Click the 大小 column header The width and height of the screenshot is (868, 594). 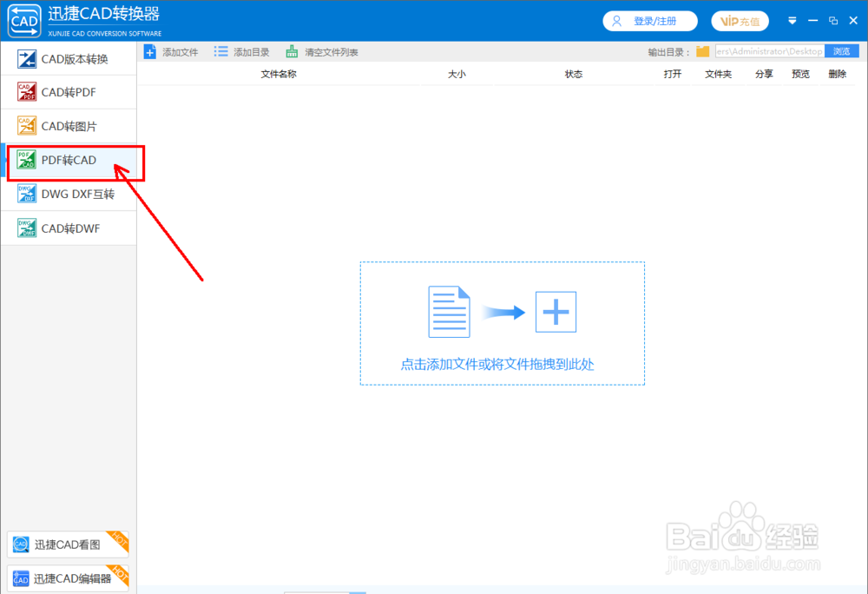point(457,74)
